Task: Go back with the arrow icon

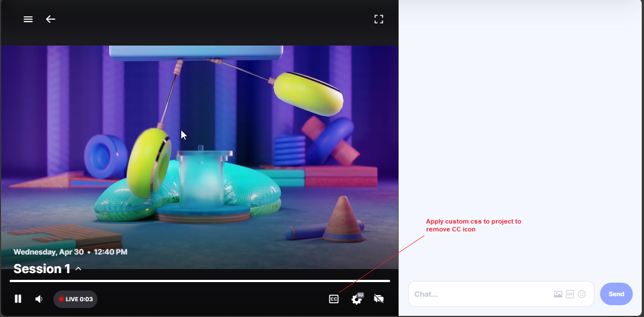Action: click(51, 19)
